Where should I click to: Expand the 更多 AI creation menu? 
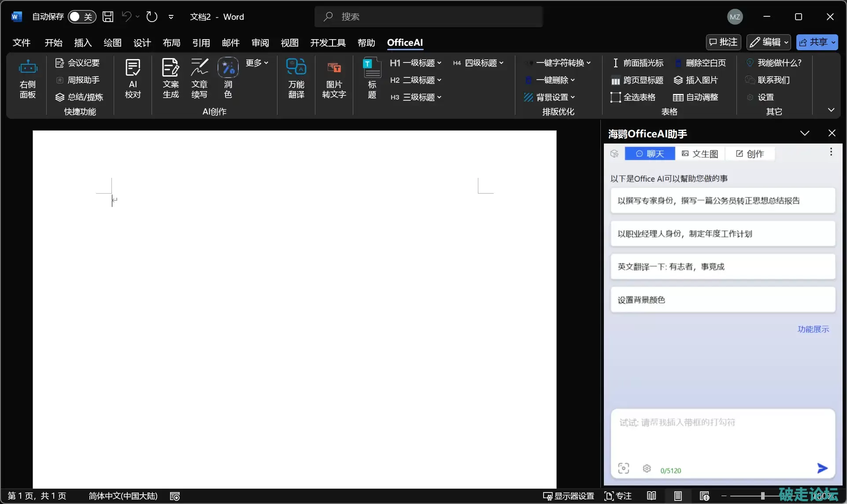click(x=257, y=63)
